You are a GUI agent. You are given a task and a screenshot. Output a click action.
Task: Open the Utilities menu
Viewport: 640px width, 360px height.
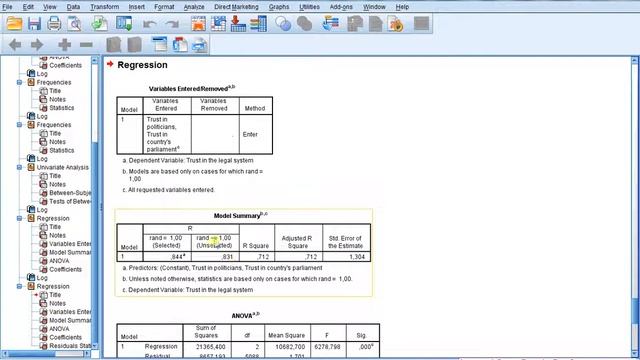309,7
